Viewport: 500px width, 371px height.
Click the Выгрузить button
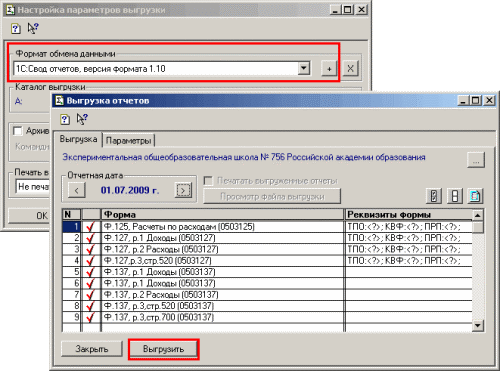(164, 349)
